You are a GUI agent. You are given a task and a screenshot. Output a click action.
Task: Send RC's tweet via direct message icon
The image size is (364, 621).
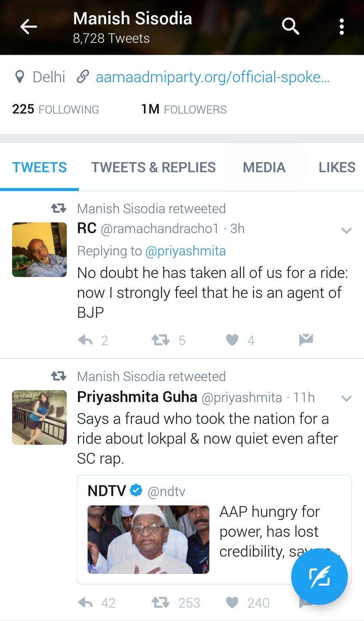[306, 340]
